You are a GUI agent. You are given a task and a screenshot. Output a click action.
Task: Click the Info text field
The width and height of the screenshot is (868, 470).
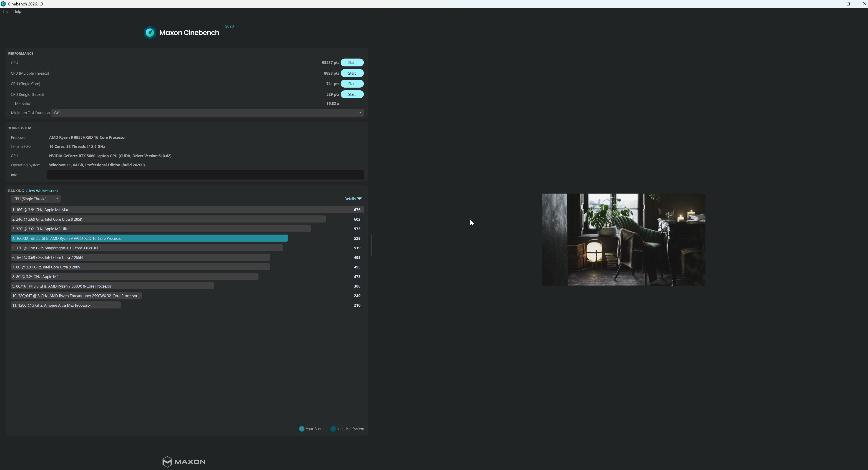click(205, 175)
